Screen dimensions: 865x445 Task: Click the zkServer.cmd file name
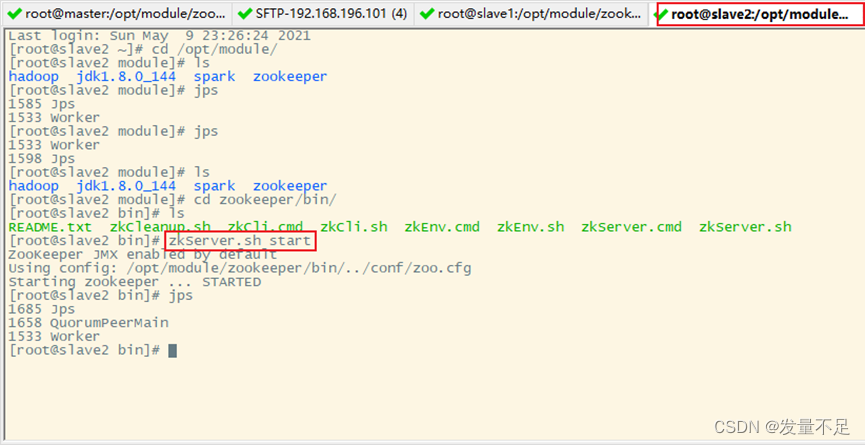631,227
